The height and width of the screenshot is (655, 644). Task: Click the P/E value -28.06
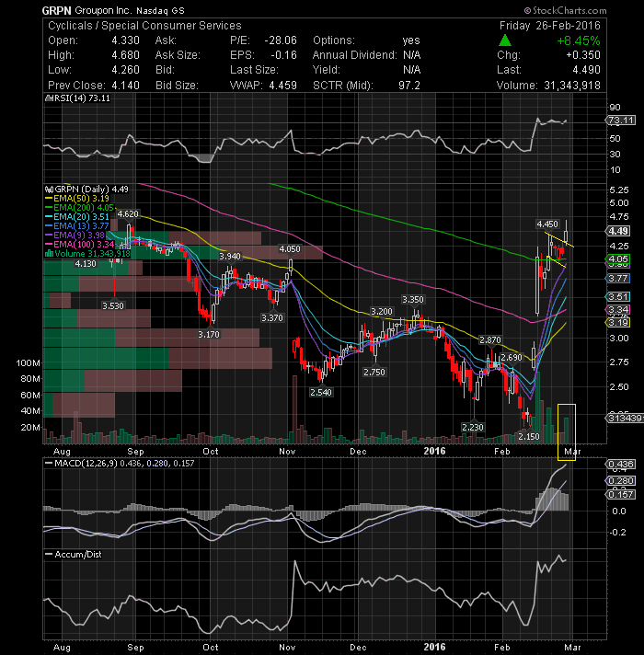tap(281, 40)
